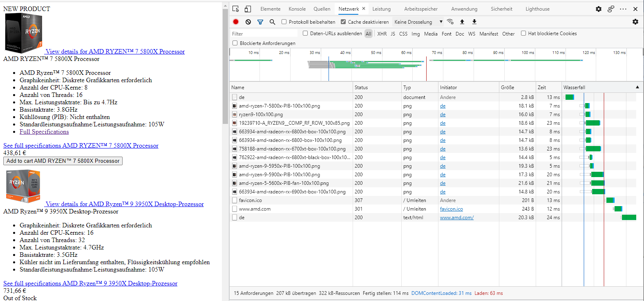Click the Ryzen 7 5800X product image
This screenshot has width=644, height=301.
coord(24,33)
